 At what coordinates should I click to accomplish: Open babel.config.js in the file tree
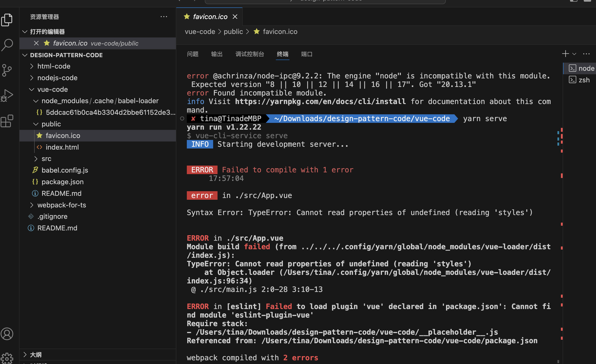pos(98,170)
